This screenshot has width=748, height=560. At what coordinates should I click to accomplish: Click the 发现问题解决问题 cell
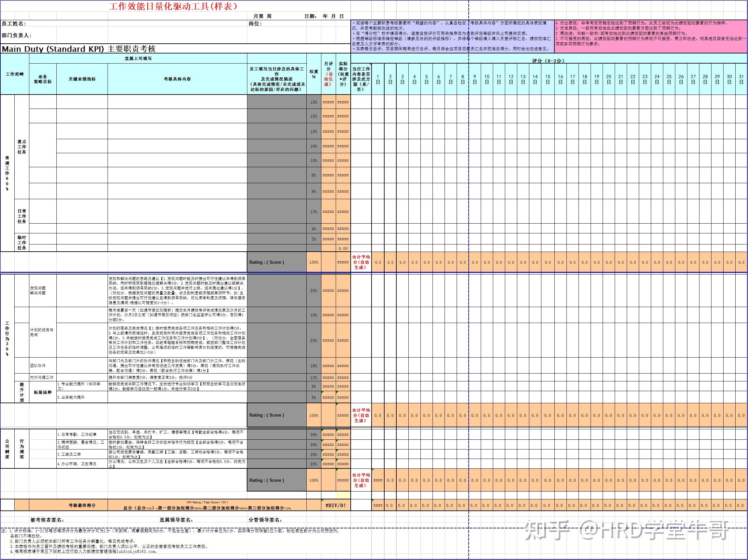(43, 290)
